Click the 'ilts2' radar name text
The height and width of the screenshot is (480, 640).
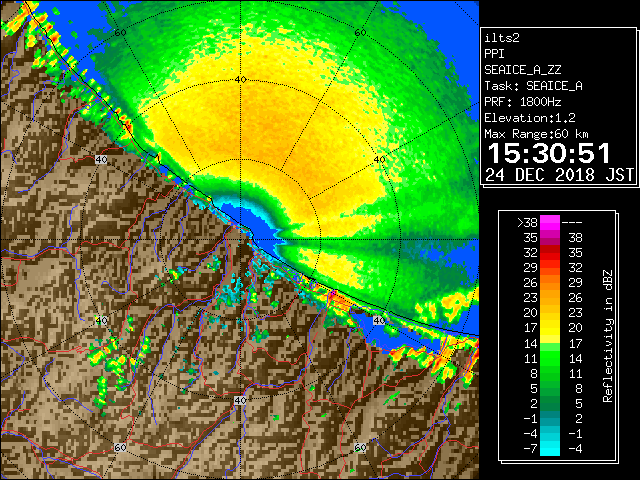tap(502, 38)
